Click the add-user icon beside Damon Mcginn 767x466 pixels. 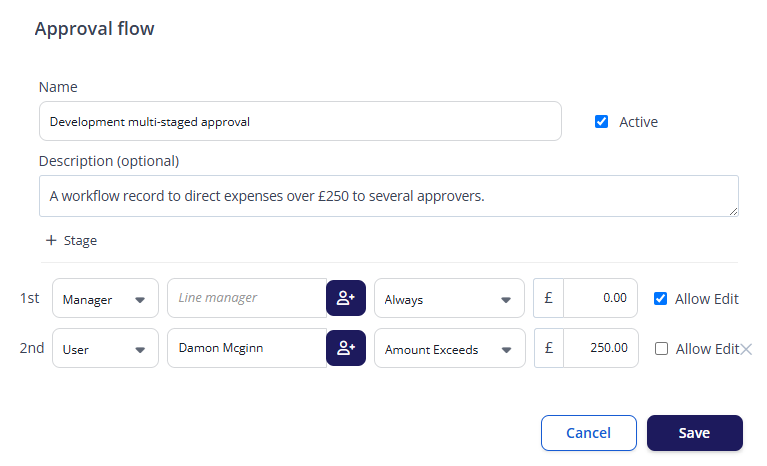(346, 348)
